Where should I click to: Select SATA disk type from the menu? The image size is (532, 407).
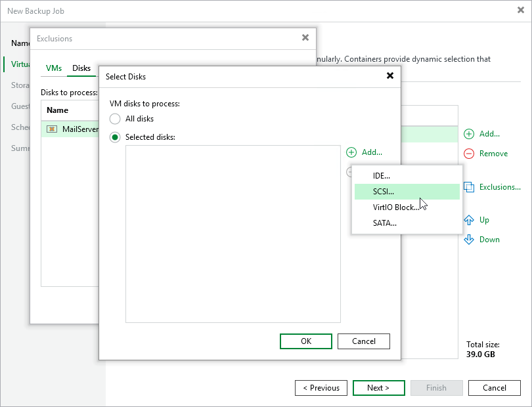(383, 223)
